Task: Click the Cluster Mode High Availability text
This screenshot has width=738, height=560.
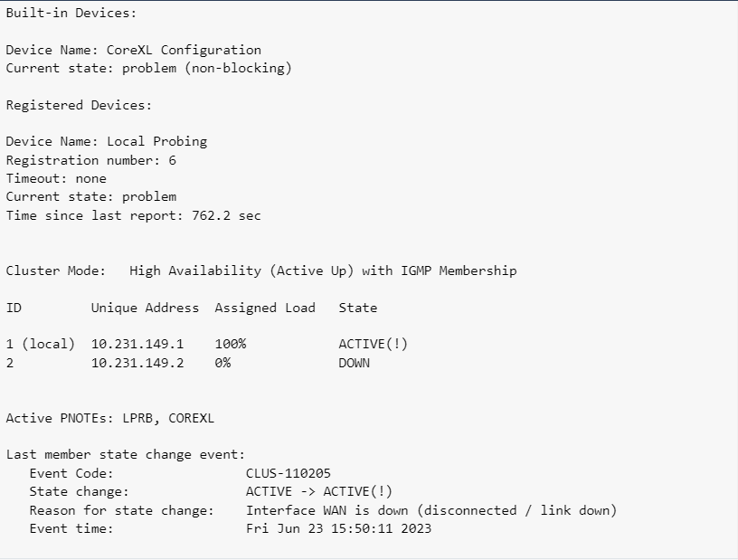Action: 323,271
